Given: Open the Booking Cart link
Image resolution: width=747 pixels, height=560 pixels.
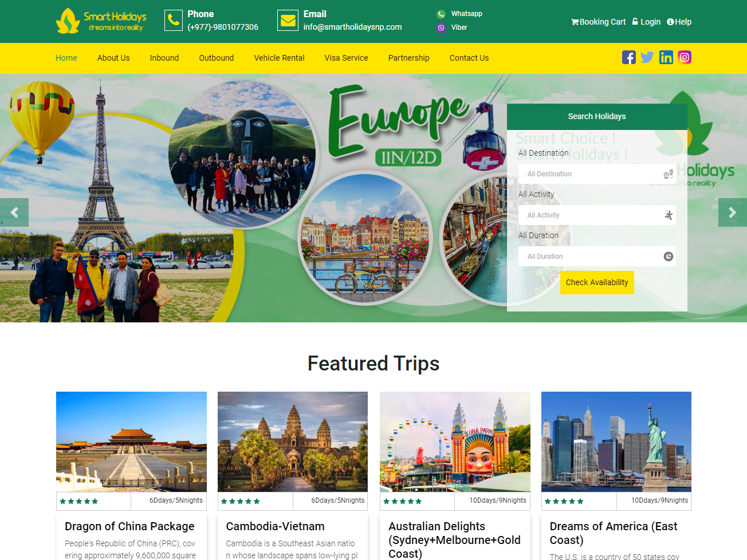Looking at the screenshot, I should click(x=599, y=22).
